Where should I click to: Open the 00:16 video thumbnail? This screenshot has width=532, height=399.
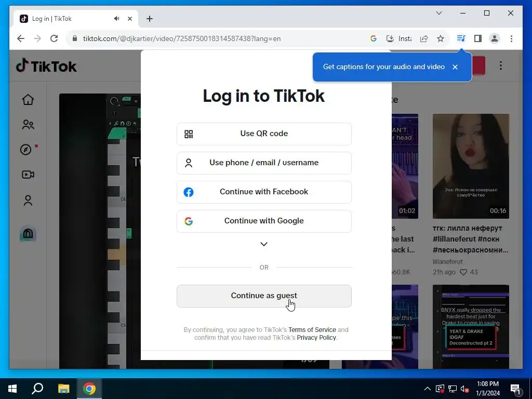coord(471,166)
